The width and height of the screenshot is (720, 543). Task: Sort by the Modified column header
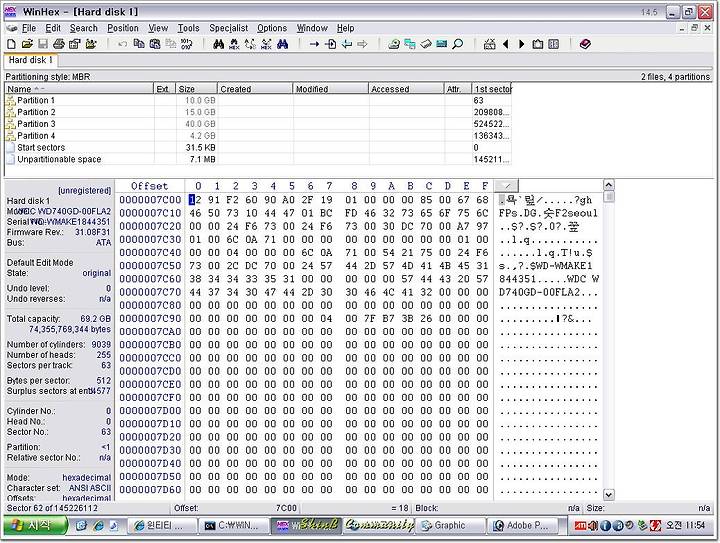331,89
